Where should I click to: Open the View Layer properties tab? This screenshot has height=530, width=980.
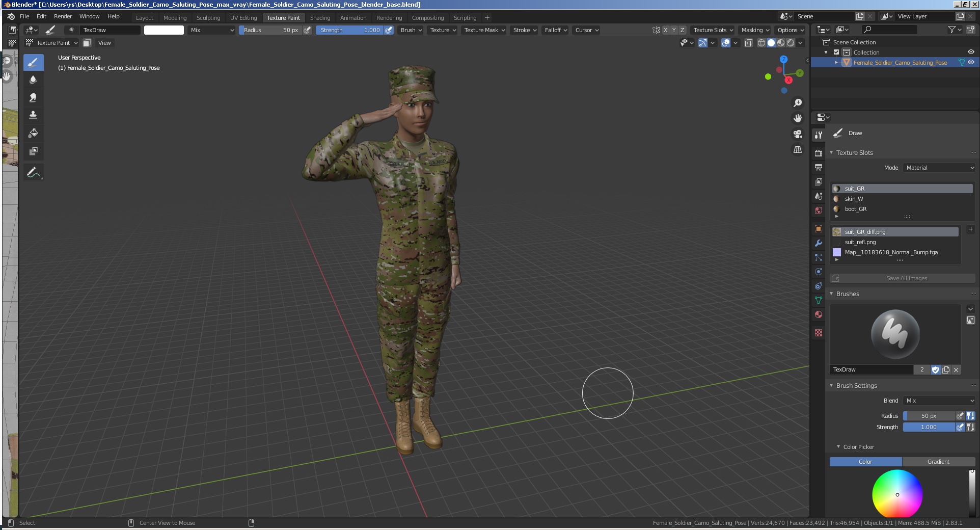pos(819,181)
